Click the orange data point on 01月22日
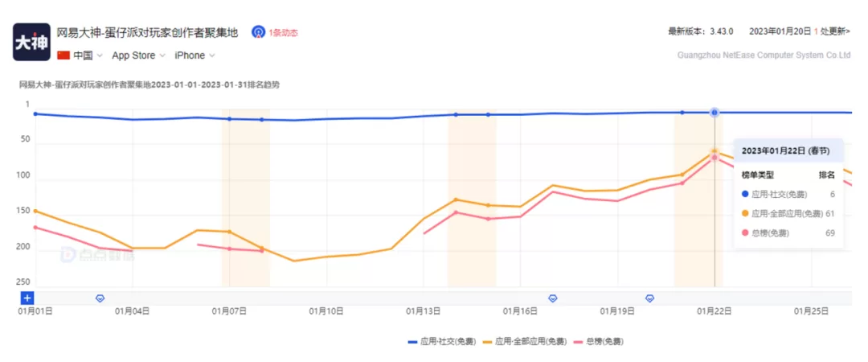Screen dimensions: 868x362 click(x=714, y=150)
